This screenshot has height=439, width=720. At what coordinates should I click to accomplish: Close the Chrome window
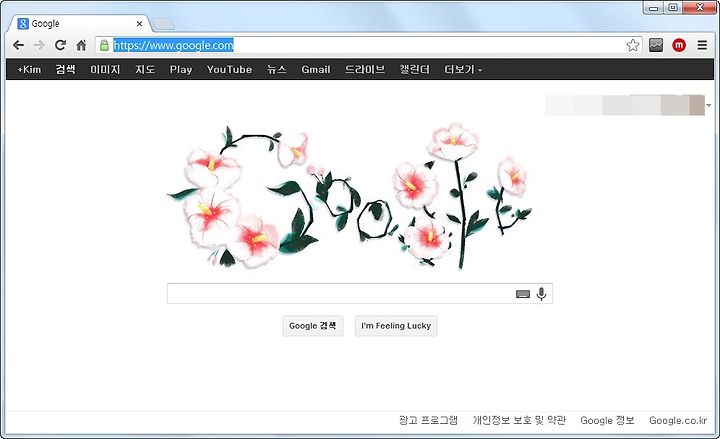tap(700, 8)
